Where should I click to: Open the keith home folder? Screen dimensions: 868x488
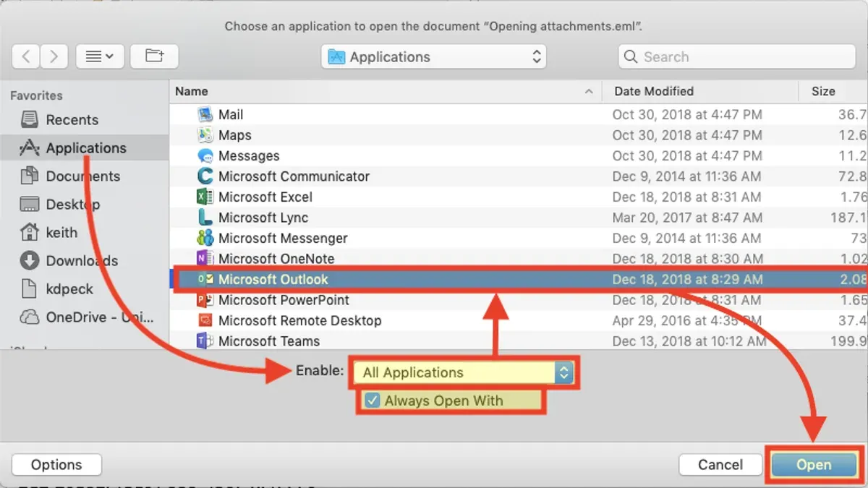click(x=61, y=233)
